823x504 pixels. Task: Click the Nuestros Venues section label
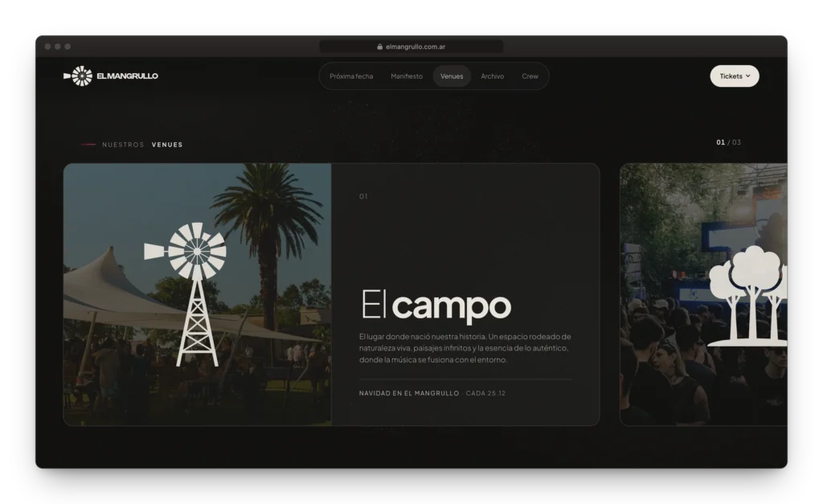point(142,145)
